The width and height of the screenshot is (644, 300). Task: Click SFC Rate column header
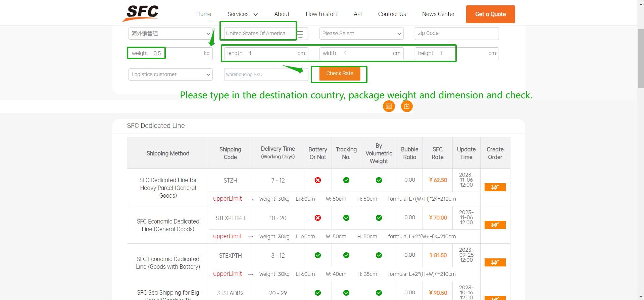click(x=438, y=153)
